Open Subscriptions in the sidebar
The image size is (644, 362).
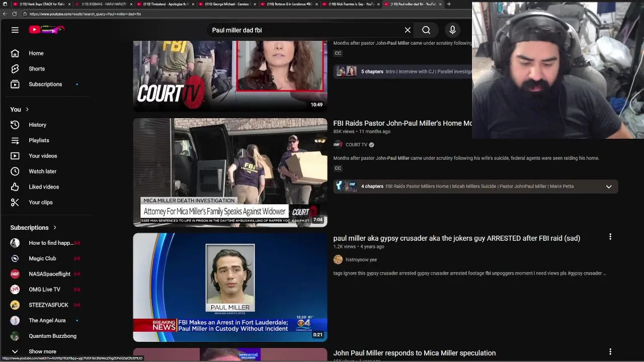(45, 84)
